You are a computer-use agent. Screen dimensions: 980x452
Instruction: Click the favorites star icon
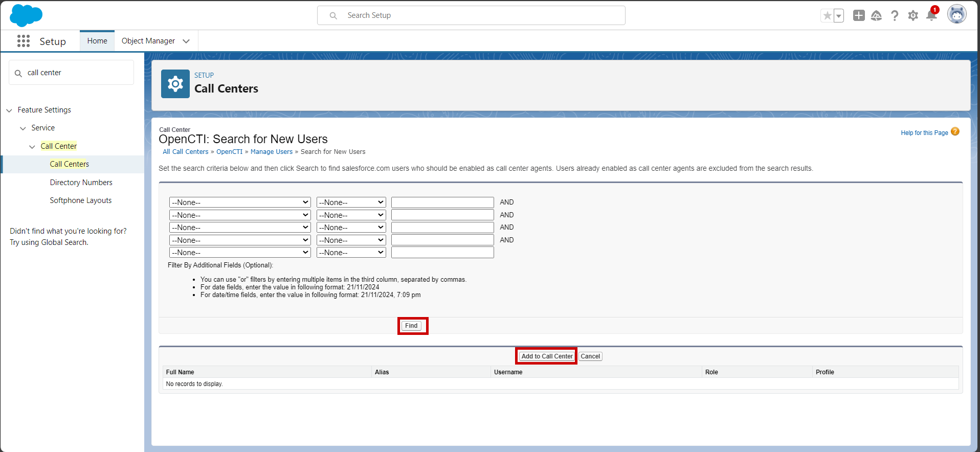click(827, 16)
